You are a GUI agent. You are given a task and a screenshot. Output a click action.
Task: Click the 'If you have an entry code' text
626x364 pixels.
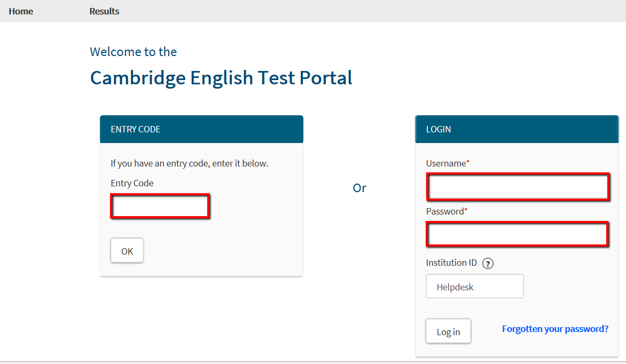[x=189, y=163]
